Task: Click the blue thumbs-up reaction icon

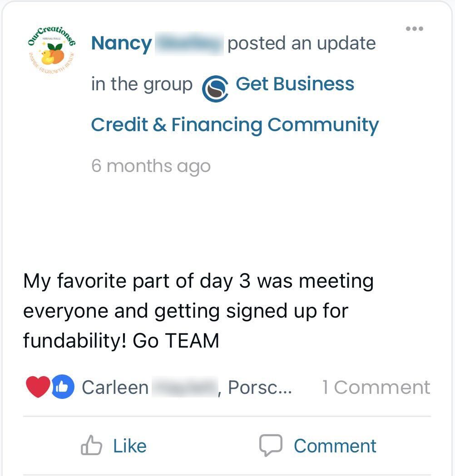Action: [x=63, y=387]
